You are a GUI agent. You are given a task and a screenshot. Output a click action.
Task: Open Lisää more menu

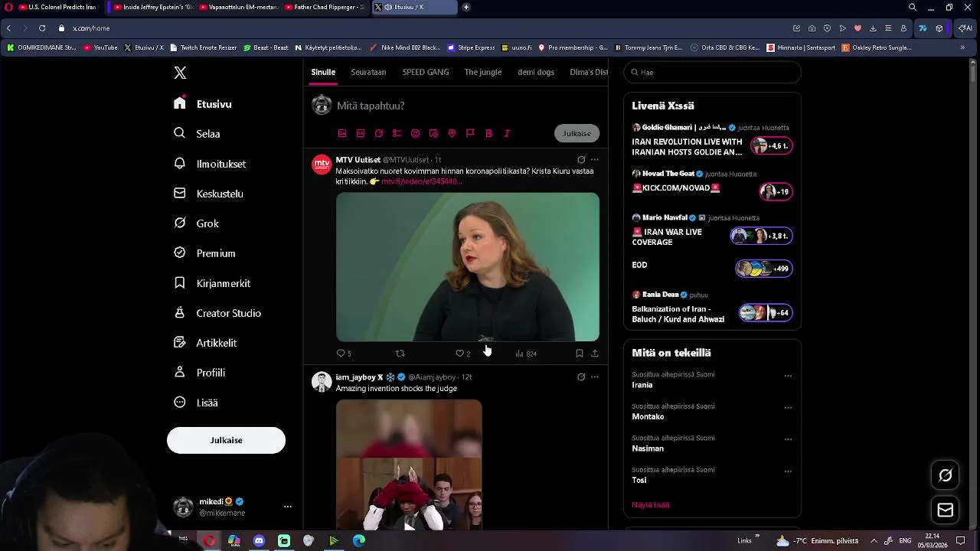point(196,403)
